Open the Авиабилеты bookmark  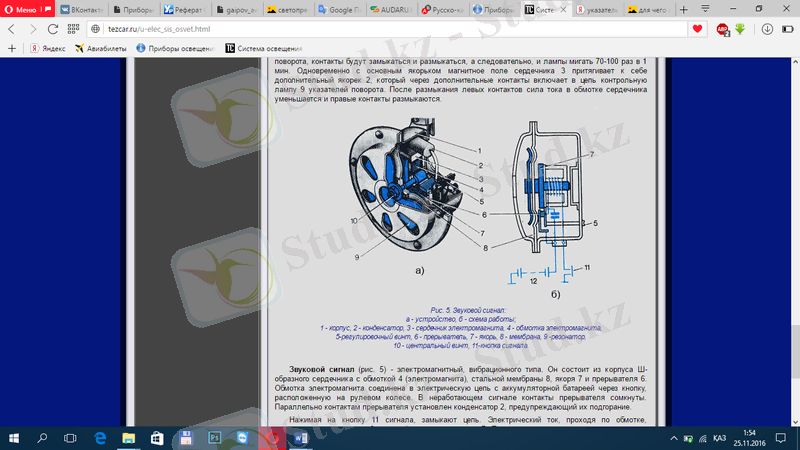coord(101,48)
